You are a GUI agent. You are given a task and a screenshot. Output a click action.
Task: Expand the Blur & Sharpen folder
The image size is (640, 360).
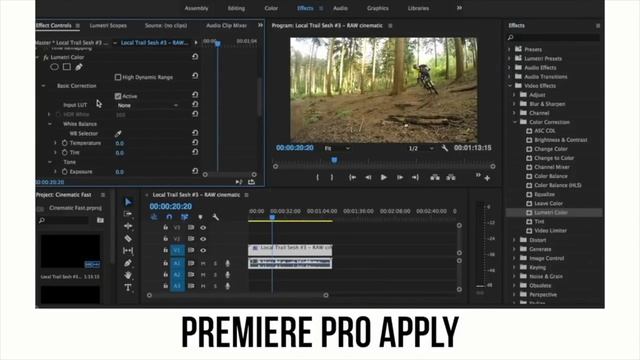(514, 104)
